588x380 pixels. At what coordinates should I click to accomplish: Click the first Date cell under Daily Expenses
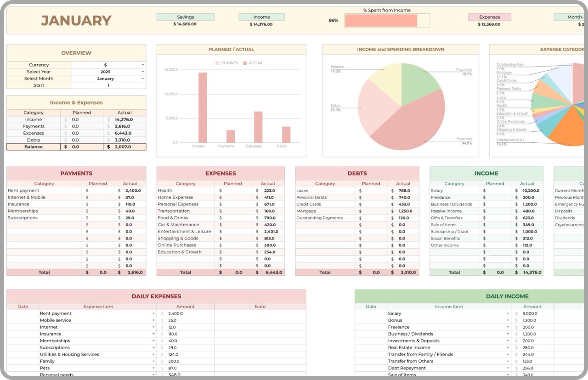[x=23, y=313]
